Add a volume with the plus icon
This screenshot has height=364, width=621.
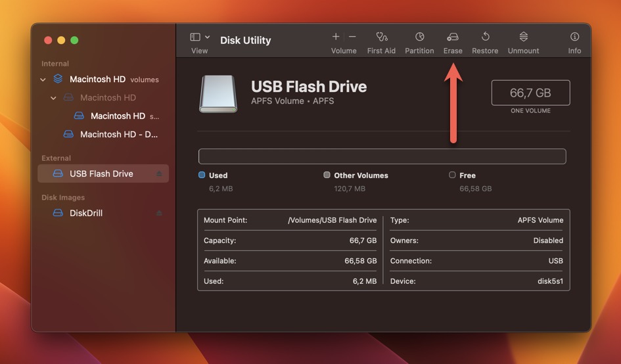pos(335,36)
